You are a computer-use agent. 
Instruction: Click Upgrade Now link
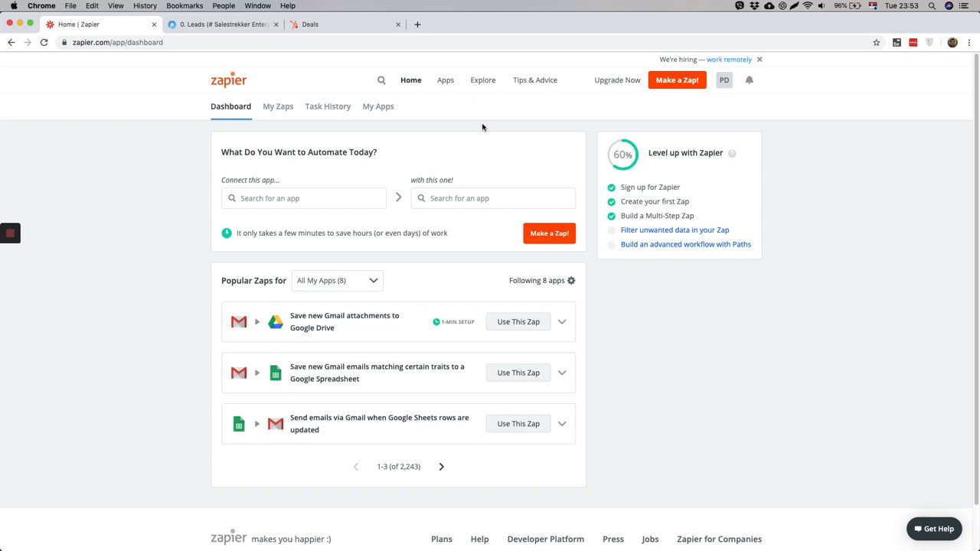click(617, 80)
